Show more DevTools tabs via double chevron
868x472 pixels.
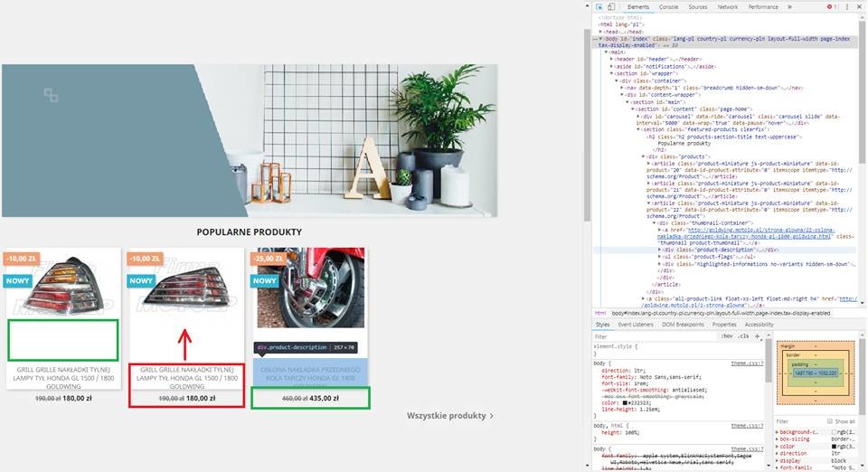pos(789,7)
